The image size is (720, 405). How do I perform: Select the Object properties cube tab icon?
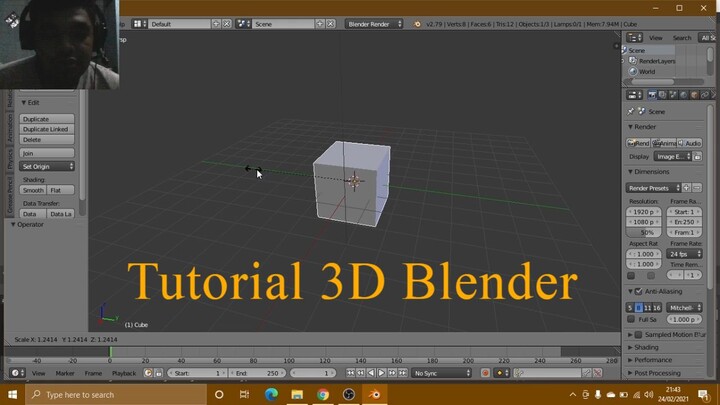coord(694,95)
